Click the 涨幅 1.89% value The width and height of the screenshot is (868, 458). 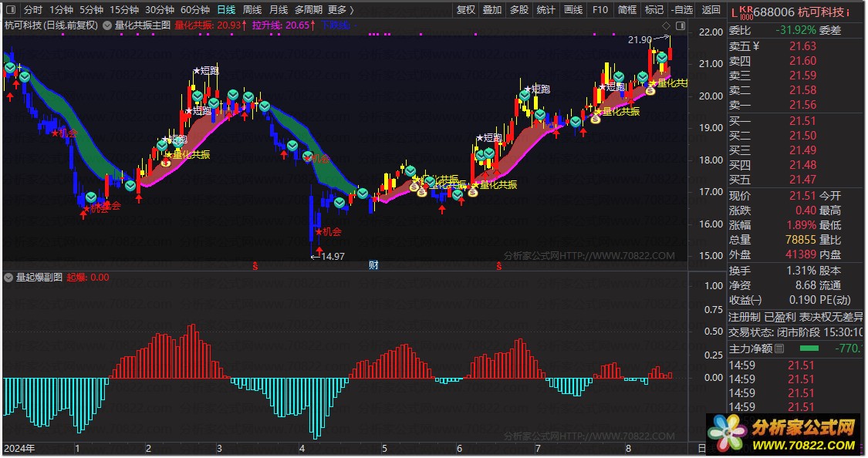tap(801, 225)
